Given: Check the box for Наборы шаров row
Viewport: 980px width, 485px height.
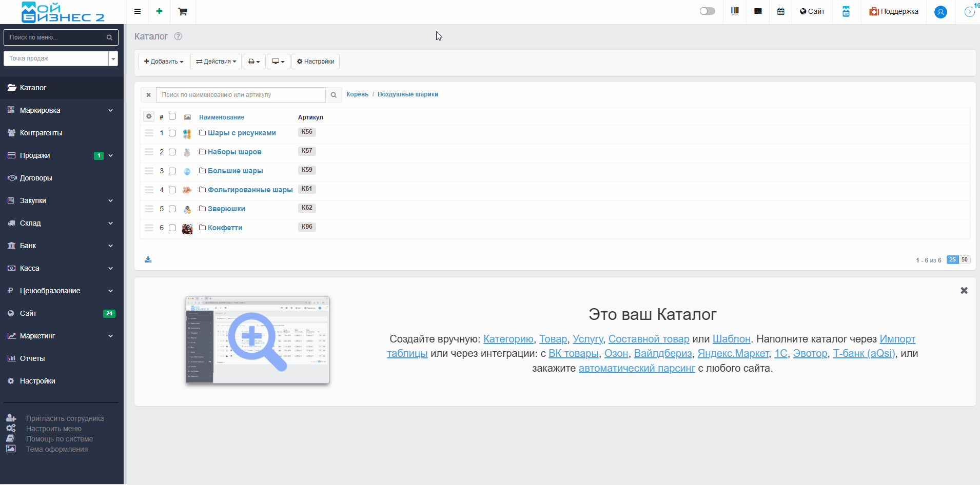Looking at the screenshot, I should (172, 152).
